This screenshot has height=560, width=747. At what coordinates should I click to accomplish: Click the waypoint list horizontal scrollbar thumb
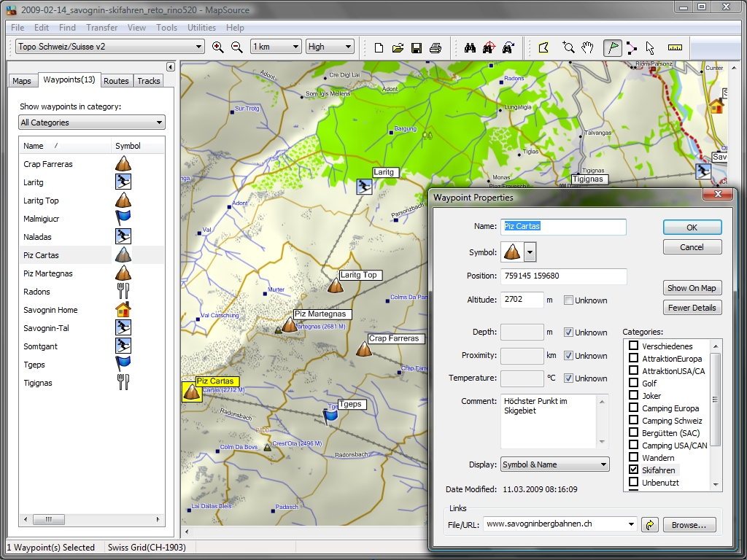(49, 519)
